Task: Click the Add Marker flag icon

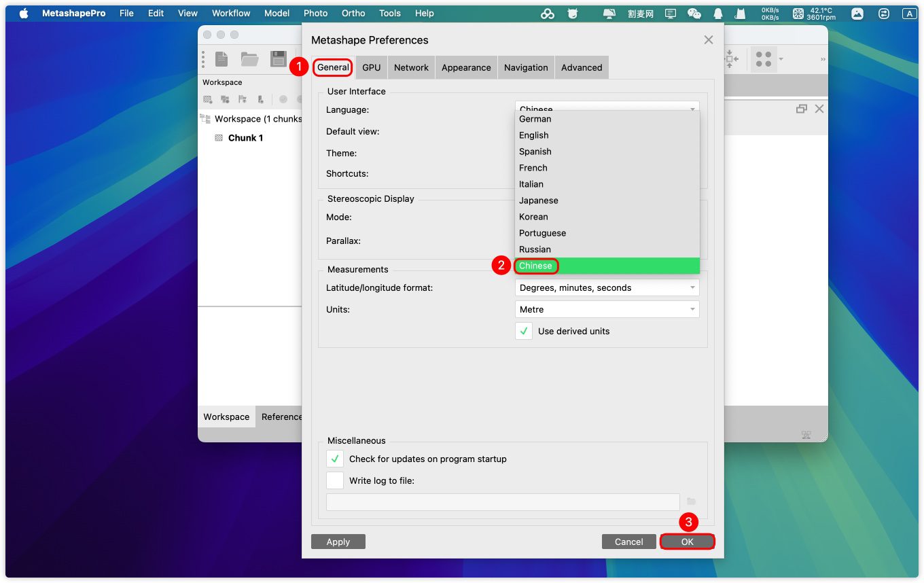Action: (x=243, y=99)
